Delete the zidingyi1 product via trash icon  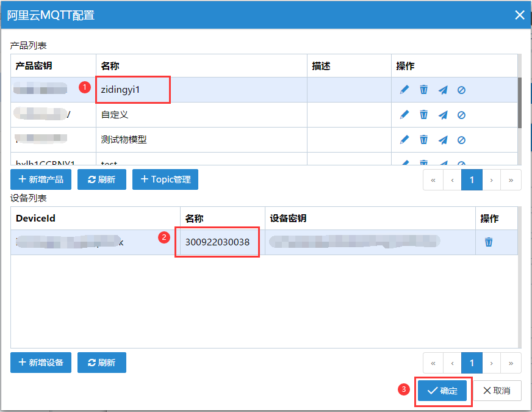[424, 90]
